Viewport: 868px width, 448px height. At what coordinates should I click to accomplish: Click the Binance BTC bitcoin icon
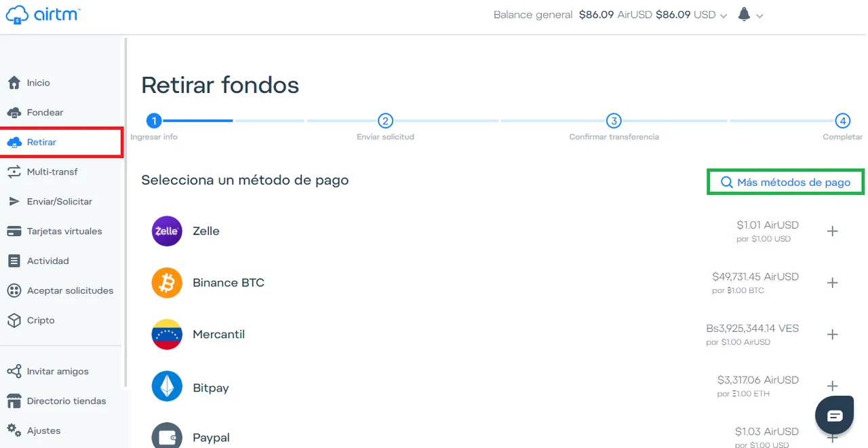167,282
